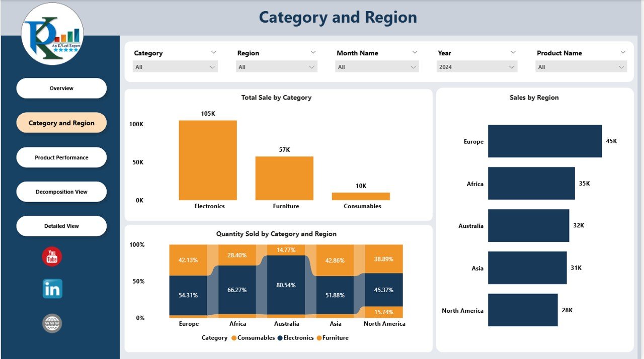Click the 42.86% Asia segment
This screenshot has width=644, height=359.
[335, 260]
